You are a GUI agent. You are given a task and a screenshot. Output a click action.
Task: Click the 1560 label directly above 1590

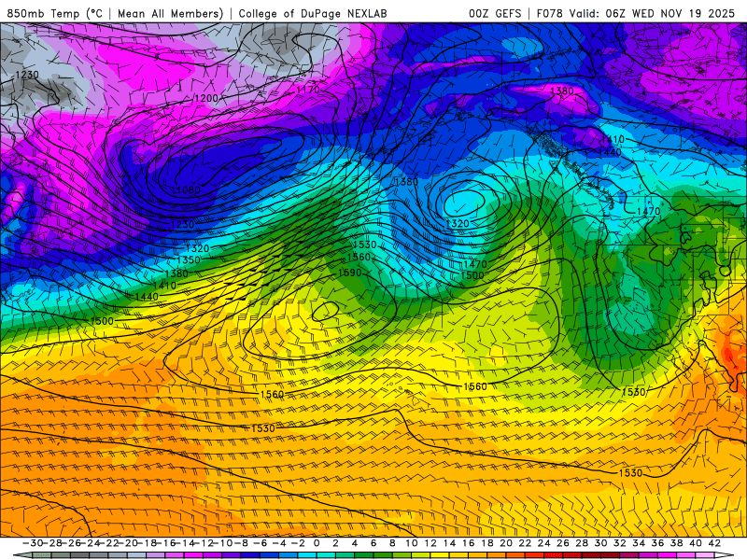coord(359,258)
